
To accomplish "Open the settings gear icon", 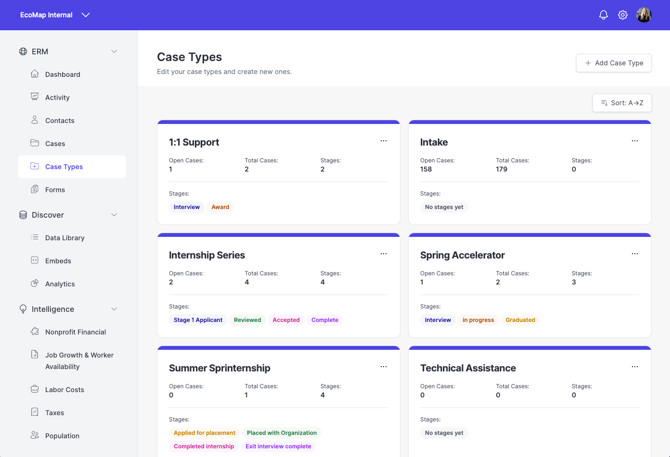I will (x=623, y=15).
